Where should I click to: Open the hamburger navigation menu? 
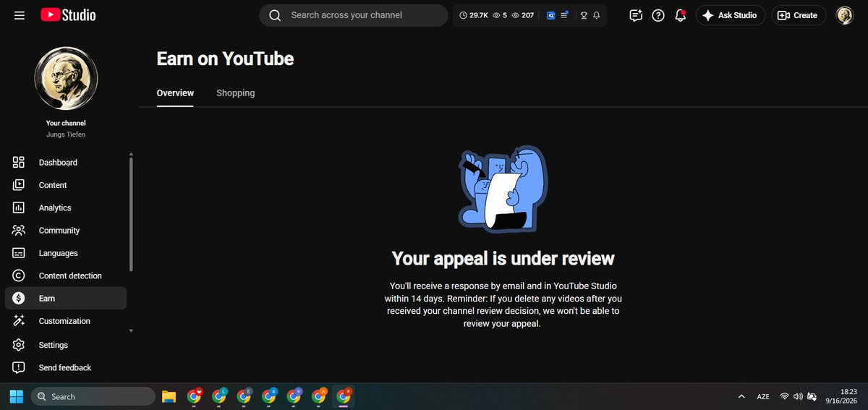[x=20, y=15]
